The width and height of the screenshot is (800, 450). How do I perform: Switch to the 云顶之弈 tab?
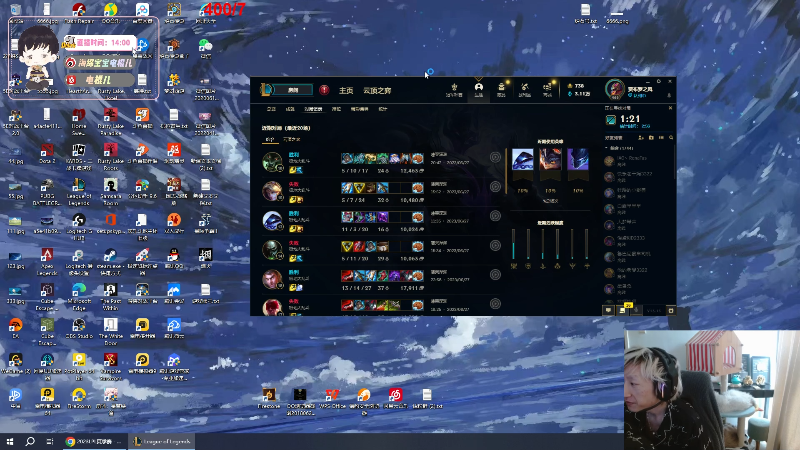click(377, 90)
